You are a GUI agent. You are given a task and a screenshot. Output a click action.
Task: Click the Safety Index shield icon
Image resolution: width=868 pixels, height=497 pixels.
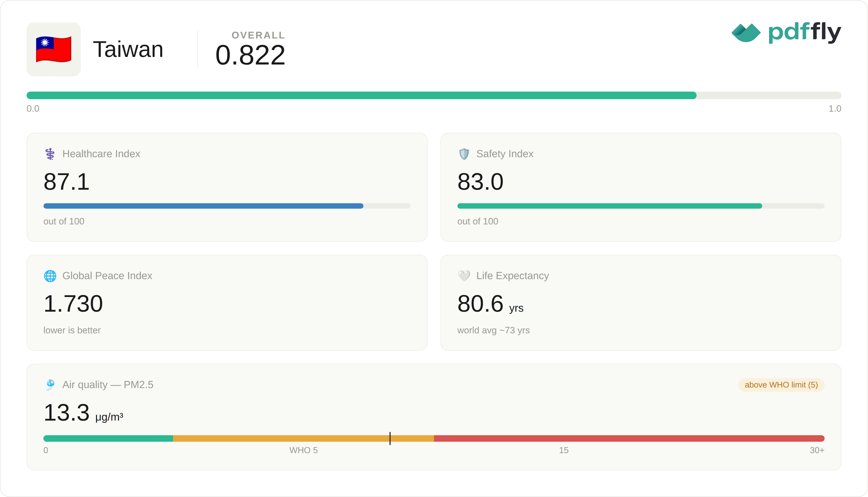(464, 154)
